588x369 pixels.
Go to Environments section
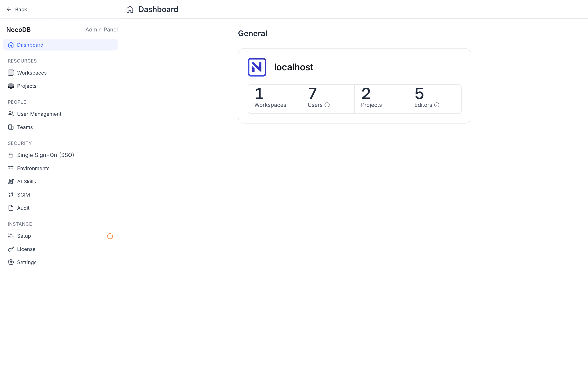(60, 168)
